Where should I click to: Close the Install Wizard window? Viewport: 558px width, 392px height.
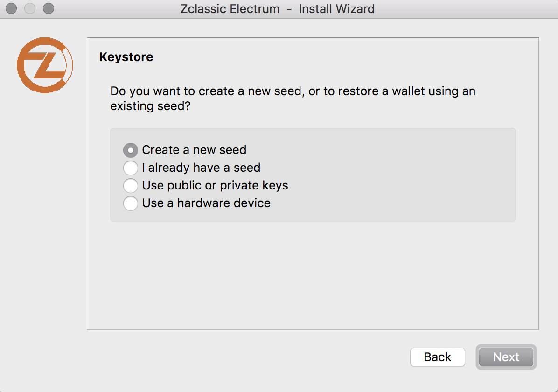[11, 8]
